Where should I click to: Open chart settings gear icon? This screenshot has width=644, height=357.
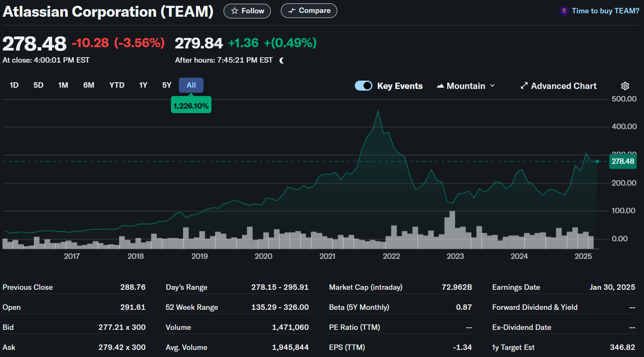pos(625,86)
